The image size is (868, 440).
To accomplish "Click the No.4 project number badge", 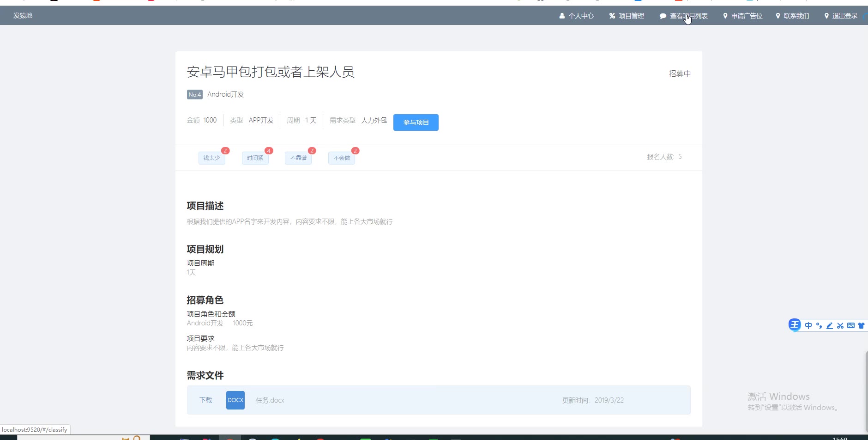I will pyautogui.click(x=195, y=95).
